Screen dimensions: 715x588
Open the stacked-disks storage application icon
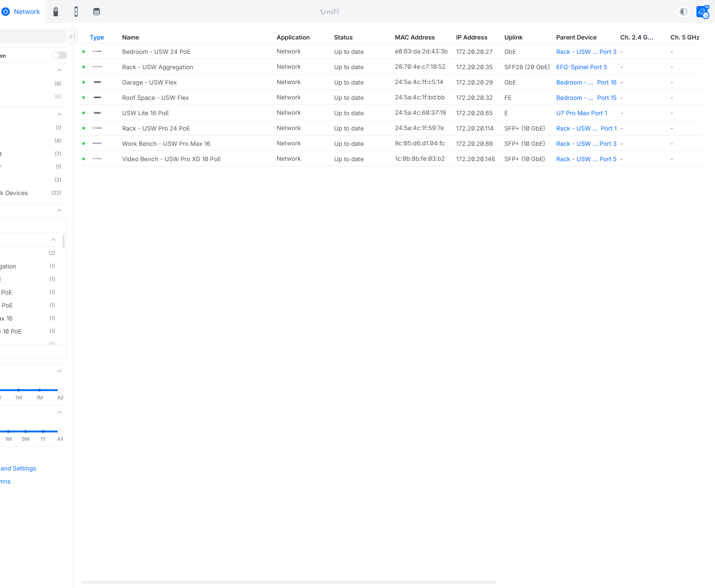pyautogui.click(x=97, y=12)
